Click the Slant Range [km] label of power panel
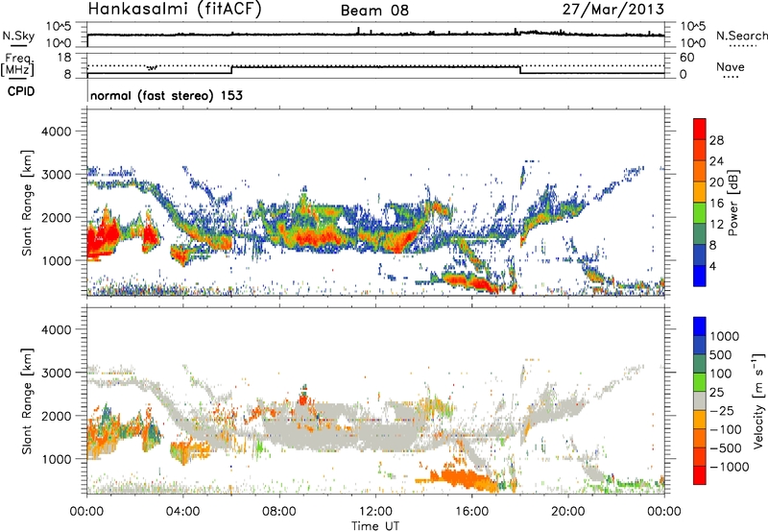 click(27, 203)
